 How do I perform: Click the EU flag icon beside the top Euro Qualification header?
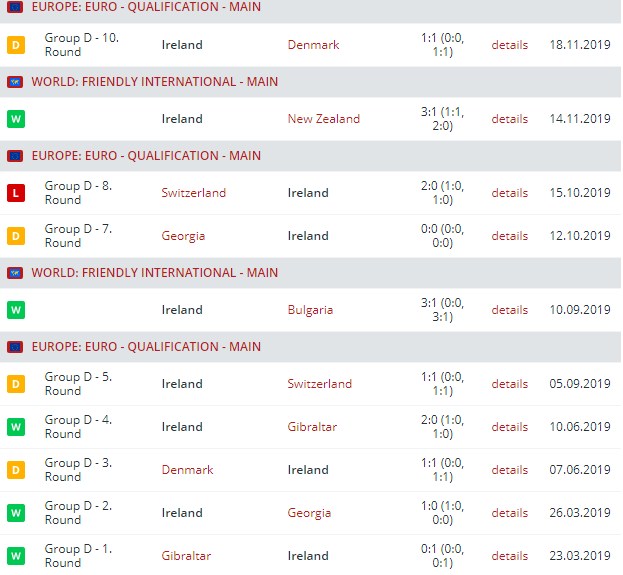pyautogui.click(x=16, y=7)
